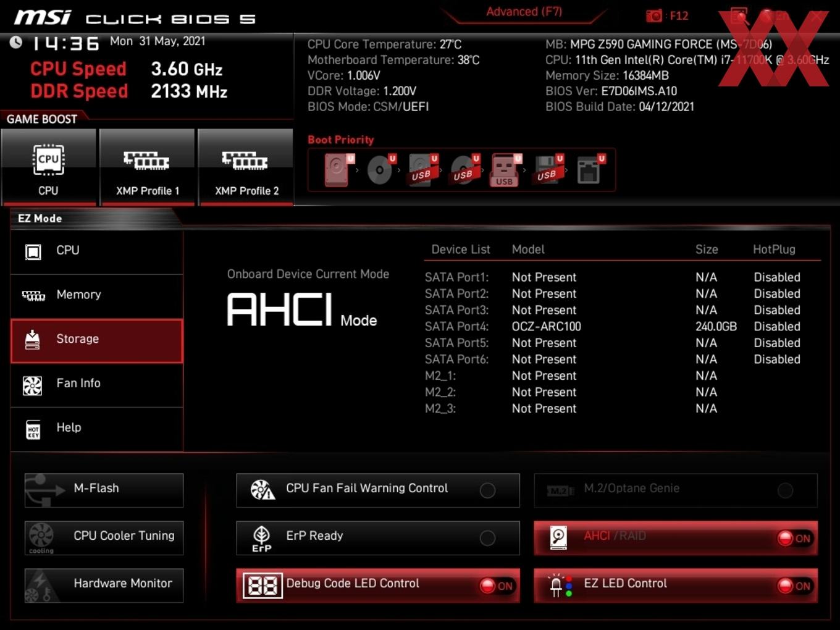The height and width of the screenshot is (630, 840).
Task: Click the DDR Voltage 1.200V reading
Action: pyautogui.click(x=362, y=91)
